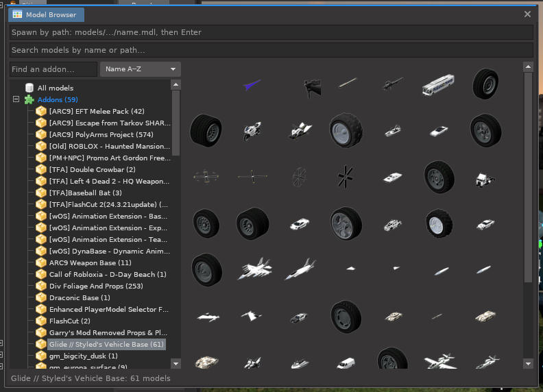Select [wOS] DynaBase - Dynamic Anim addon
The image size is (543, 392).
tap(110, 251)
